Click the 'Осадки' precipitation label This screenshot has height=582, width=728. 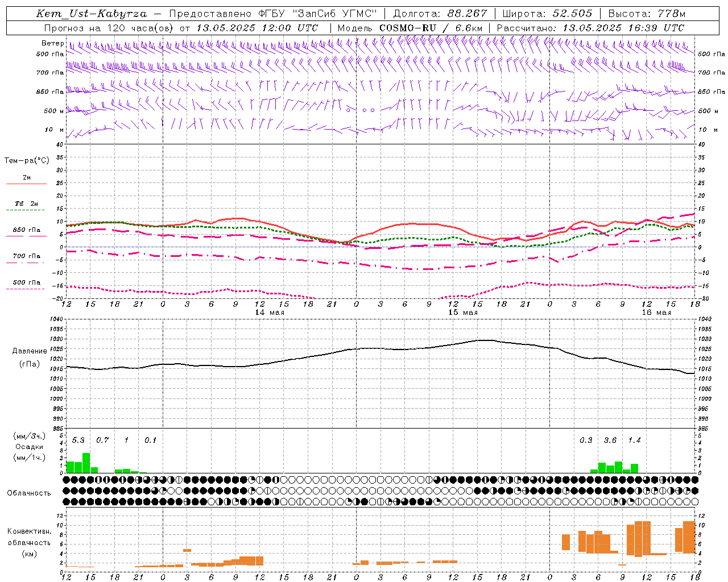(30, 447)
